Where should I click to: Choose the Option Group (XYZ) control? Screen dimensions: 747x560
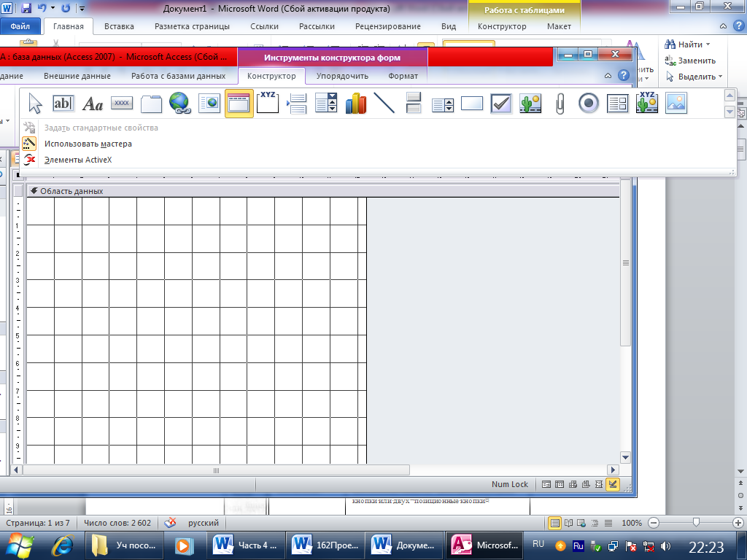268,104
